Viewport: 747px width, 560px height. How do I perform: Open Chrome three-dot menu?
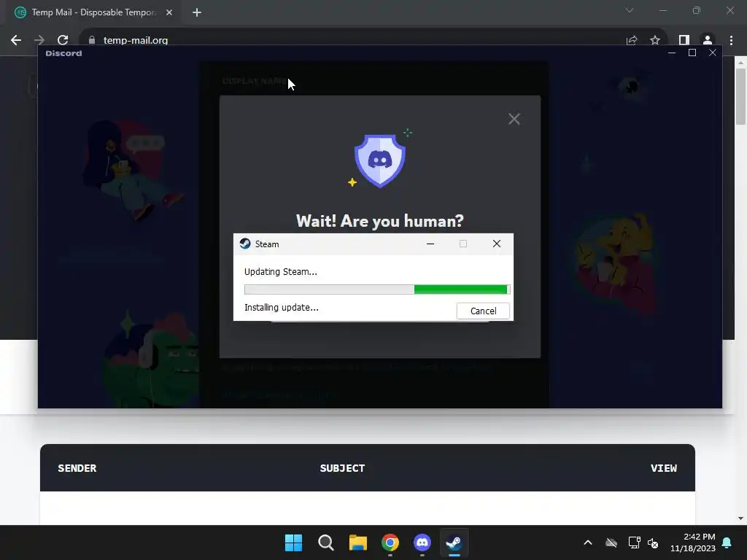point(731,40)
